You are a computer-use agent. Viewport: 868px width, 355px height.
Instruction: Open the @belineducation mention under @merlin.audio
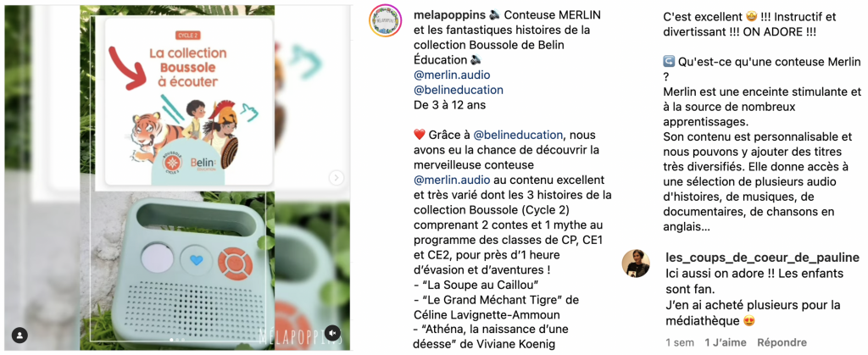point(459,90)
